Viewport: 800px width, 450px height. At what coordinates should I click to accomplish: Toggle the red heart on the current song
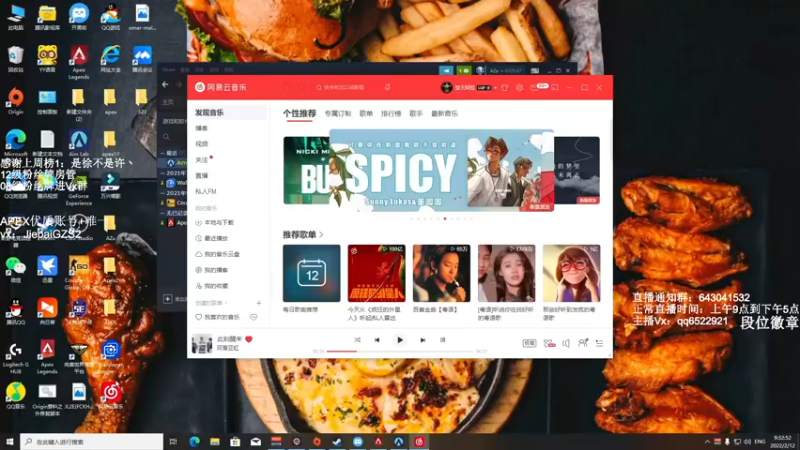(x=249, y=339)
